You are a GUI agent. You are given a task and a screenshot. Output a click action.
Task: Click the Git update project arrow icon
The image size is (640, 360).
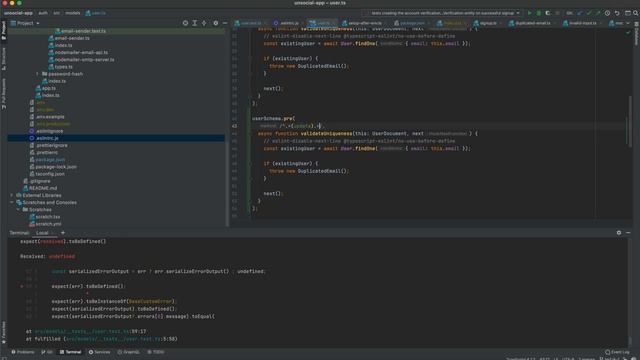click(x=580, y=13)
